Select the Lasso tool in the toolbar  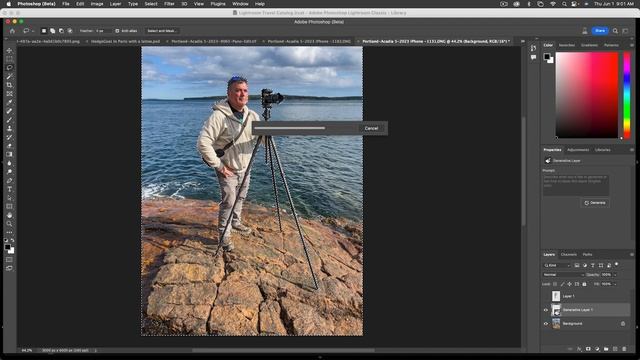(9, 68)
